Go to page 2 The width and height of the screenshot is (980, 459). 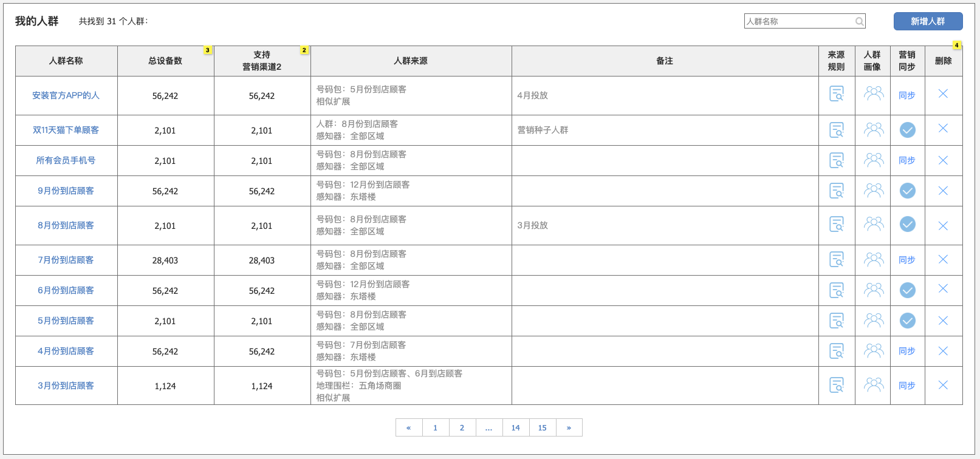(x=462, y=427)
